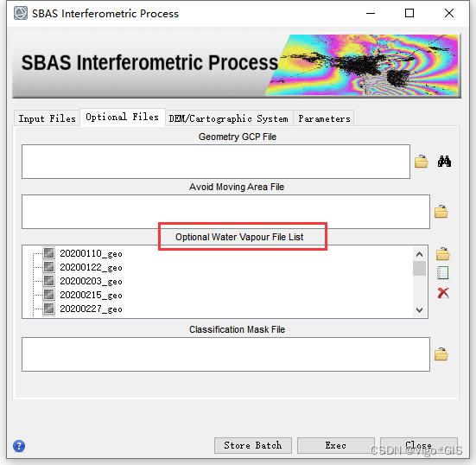Select 20200215_geo in the file list
This screenshot has height=465, width=476.
pos(91,295)
